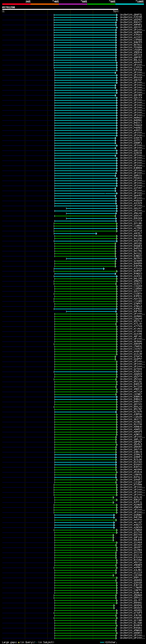
Task: Select hit label UniRef100_Q8SXQ1
Action: [131, 244]
